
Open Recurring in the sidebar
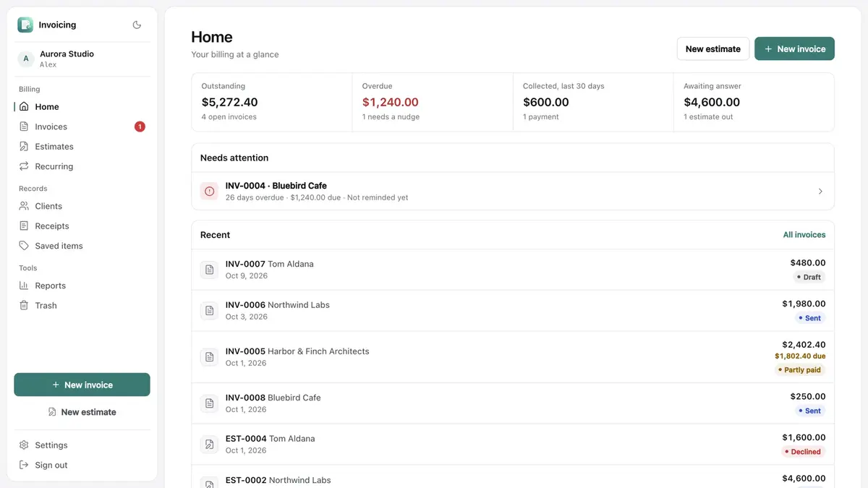[82, 166]
